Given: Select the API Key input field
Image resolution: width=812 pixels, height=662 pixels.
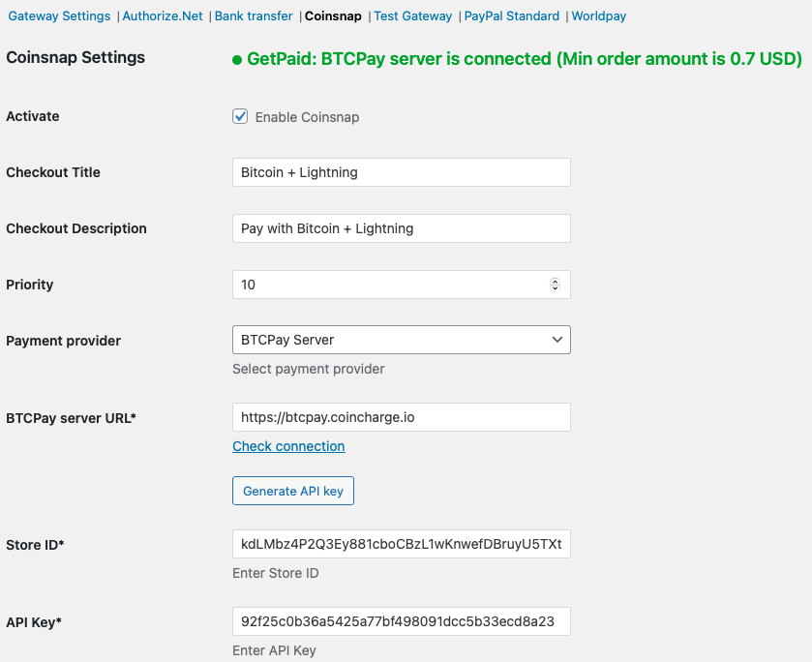Looking at the screenshot, I should click(401, 621).
